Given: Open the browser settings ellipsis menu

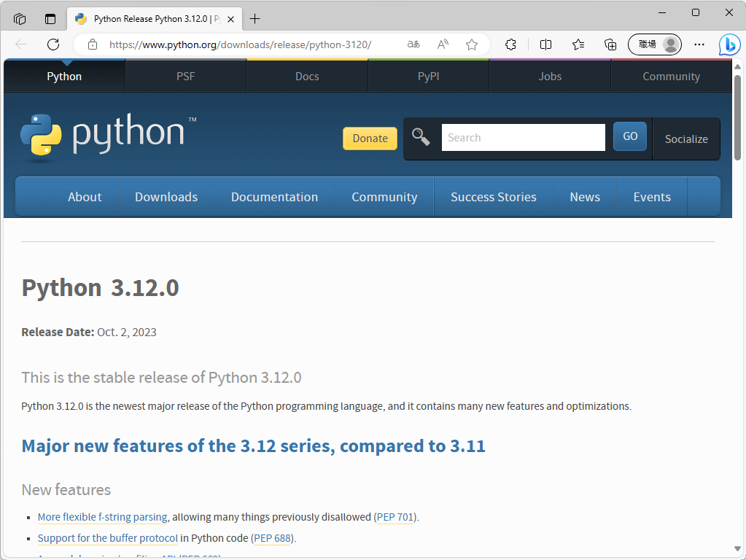Looking at the screenshot, I should (699, 44).
